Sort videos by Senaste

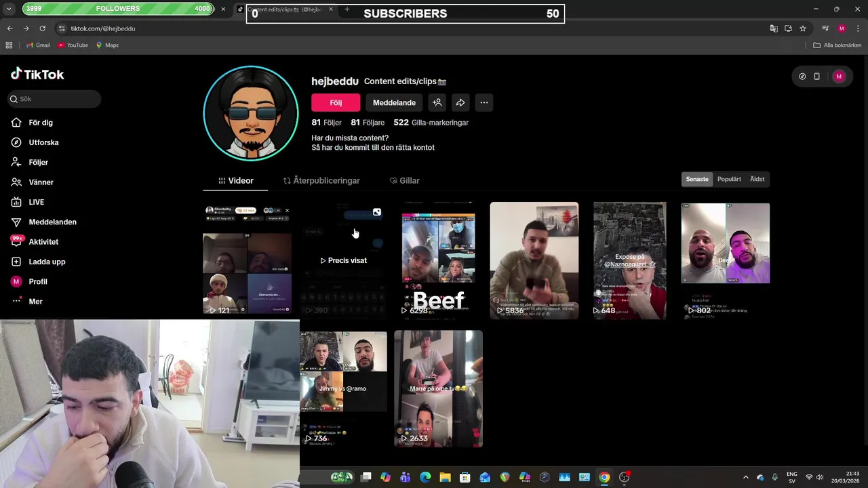(x=697, y=179)
